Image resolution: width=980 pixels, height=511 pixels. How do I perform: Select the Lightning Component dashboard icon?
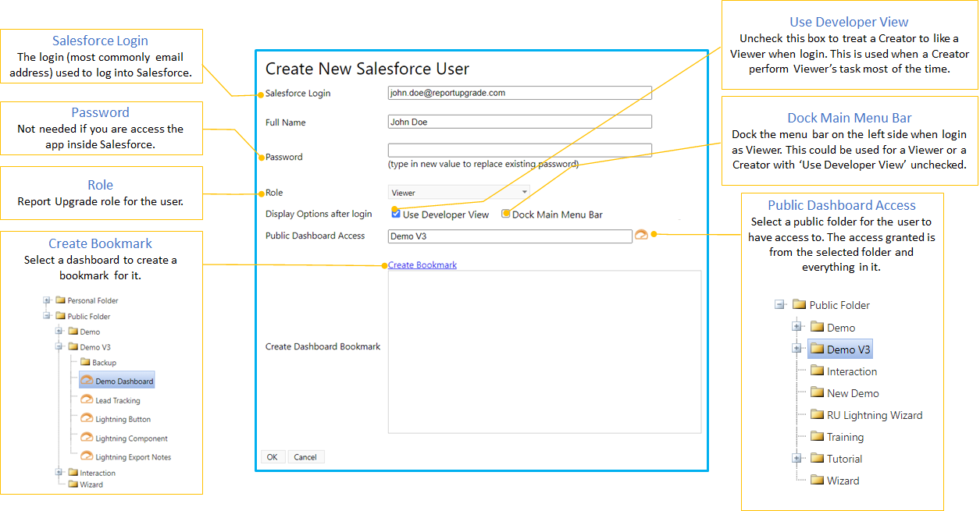coord(87,438)
